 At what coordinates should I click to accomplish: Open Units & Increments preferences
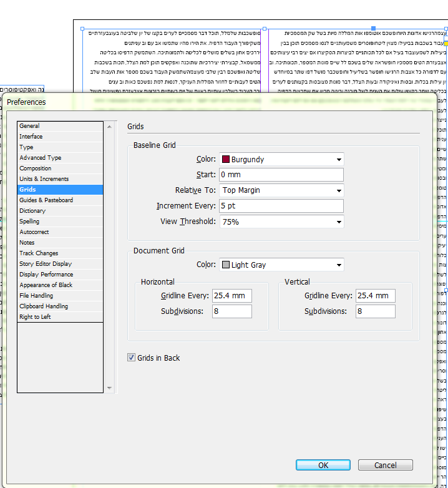click(60, 179)
